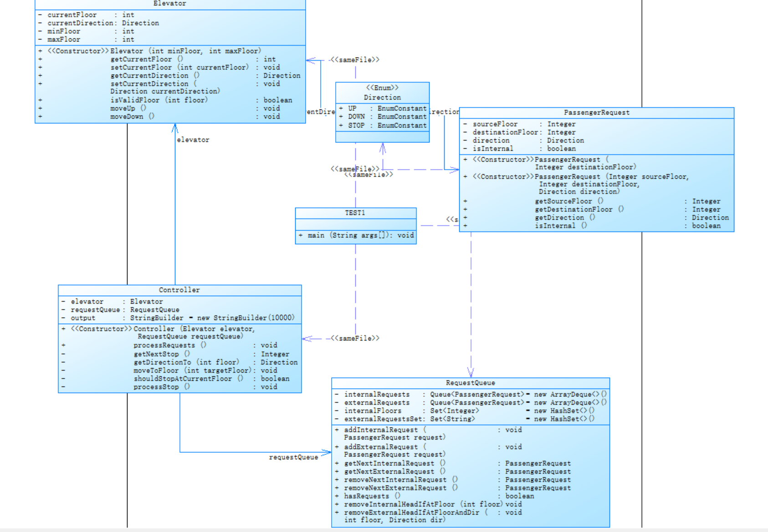Viewport: 768px width, 532px height.
Task: Select the getNextExternalRequest () method
Action: click(x=453, y=471)
